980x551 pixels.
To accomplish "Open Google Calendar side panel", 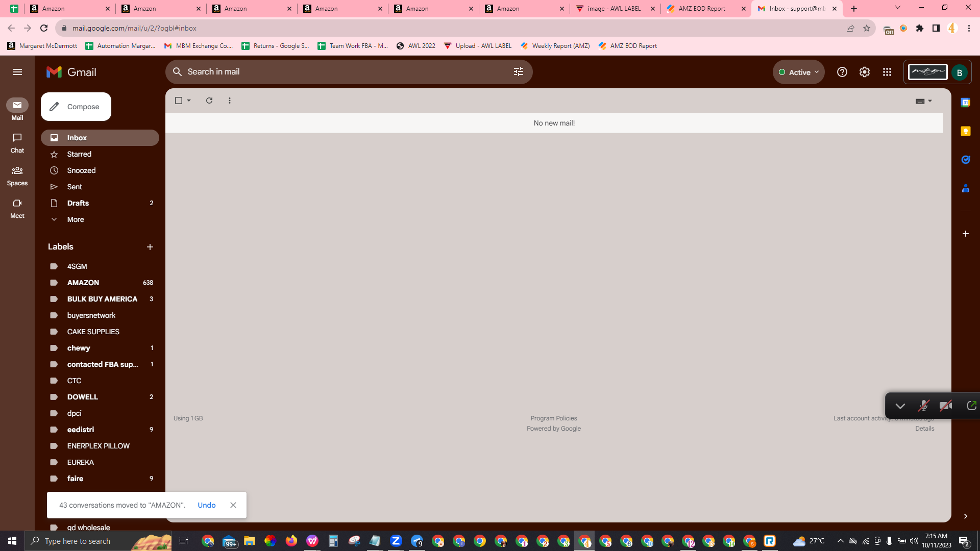I will point(966,103).
